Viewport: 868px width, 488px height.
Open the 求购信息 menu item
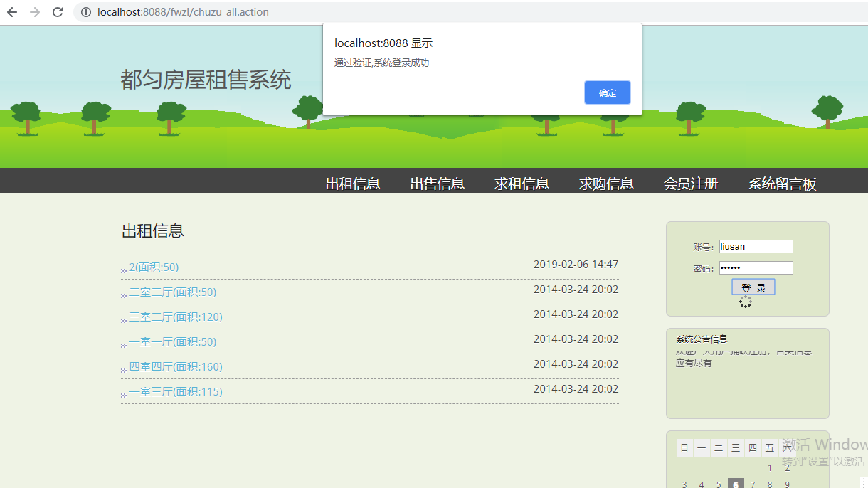[606, 184]
